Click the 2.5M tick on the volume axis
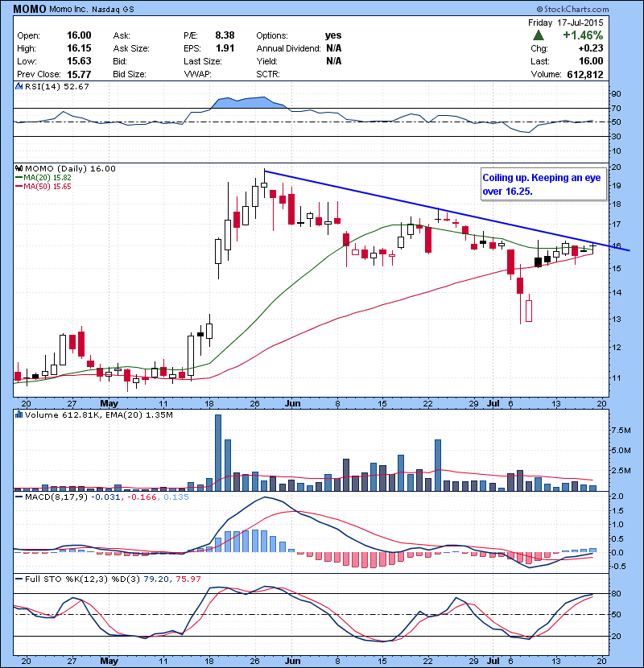 click(x=621, y=471)
